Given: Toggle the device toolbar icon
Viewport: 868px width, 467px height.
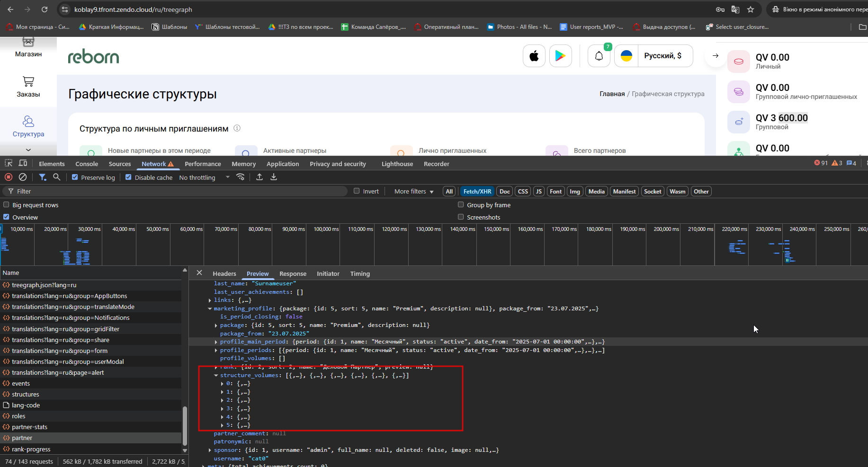Looking at the screenshot, I should (x=23, y=163).
